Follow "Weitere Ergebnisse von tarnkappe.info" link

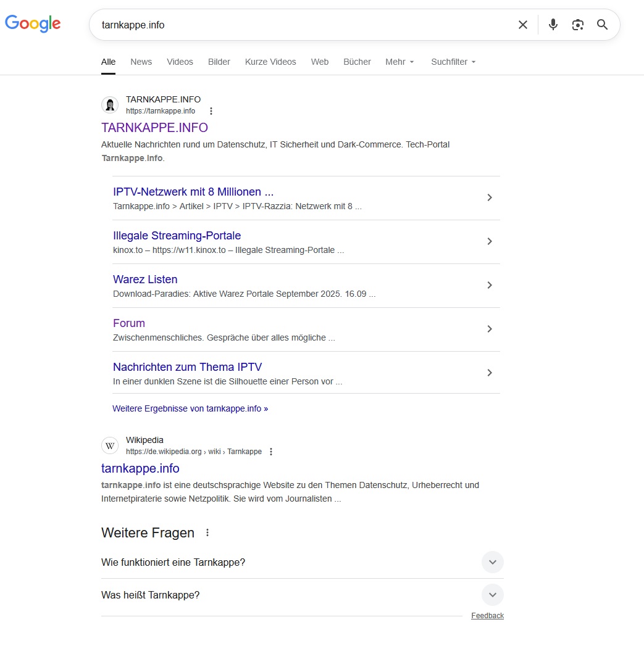coord(190,408)
